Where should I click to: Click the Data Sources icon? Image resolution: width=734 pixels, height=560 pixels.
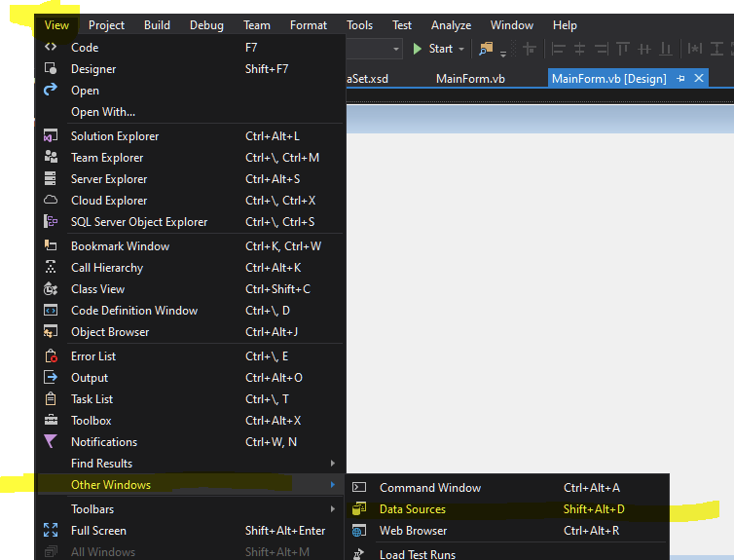359,508
